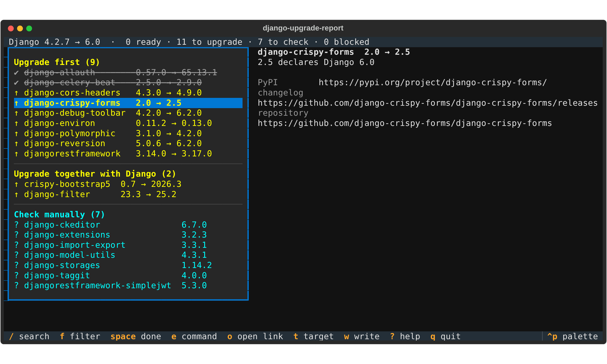Click the yellow minimize window button
This screenshot has width=607, height=364.
(x=20, y=28)
